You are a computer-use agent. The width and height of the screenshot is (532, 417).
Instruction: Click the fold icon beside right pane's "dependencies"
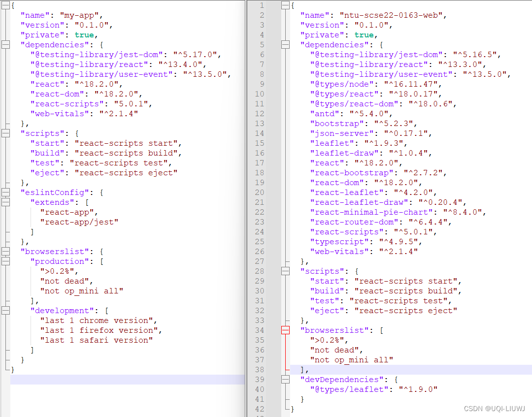click(x=286, y=44)
